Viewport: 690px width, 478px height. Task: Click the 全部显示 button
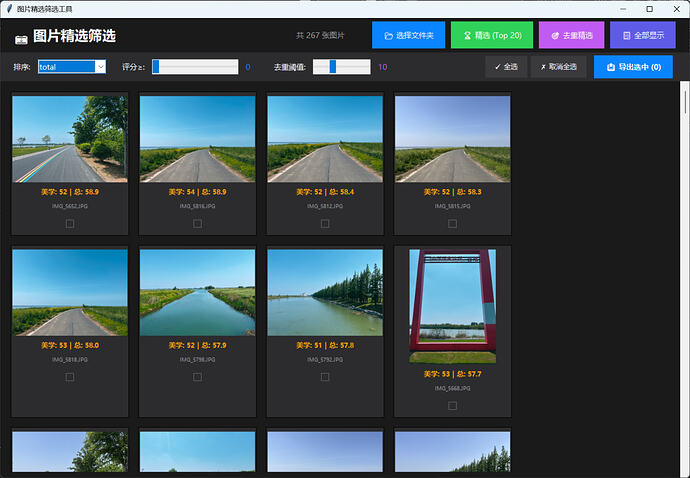coord(642,35)
